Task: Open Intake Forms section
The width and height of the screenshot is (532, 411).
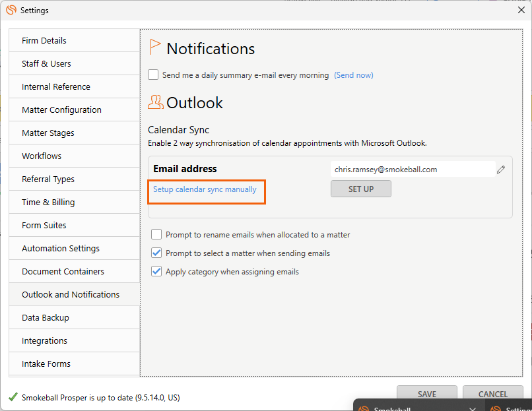Action: click(75, 364)
